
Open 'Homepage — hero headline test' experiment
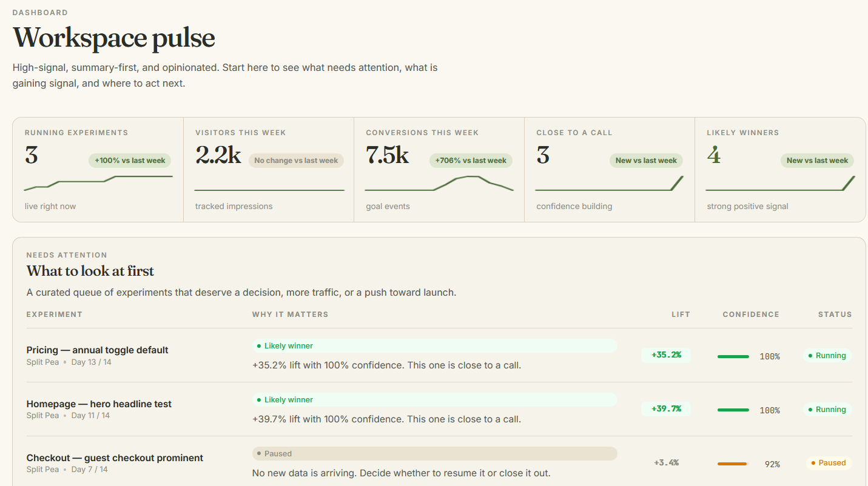(x=99, y=404)
